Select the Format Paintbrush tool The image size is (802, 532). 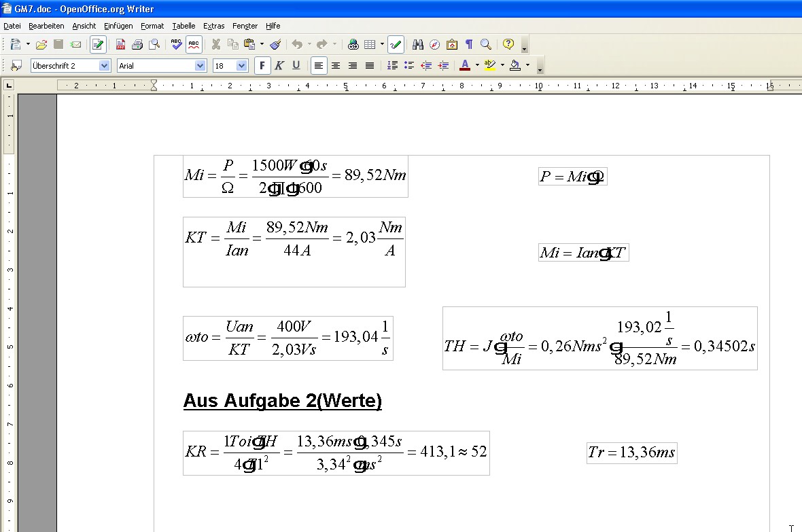pos(275,43)
